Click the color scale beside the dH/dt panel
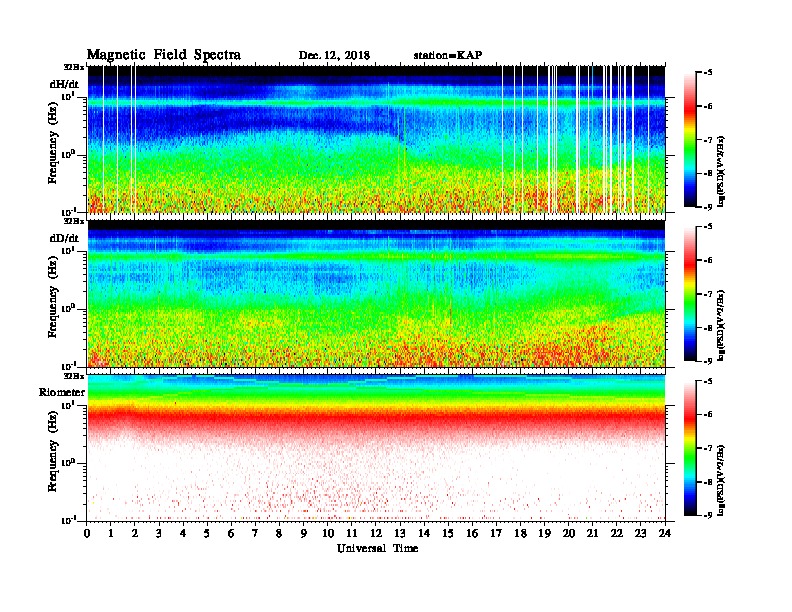Image resolution: width=792 pixels, height=612 pixels. pyautogui.click(x=690, y=139)
